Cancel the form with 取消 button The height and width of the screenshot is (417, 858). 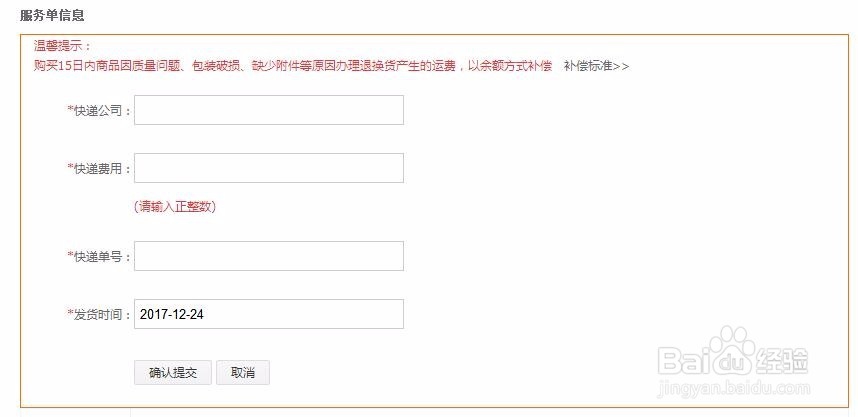pyautogui.click(x=243, y=373)
